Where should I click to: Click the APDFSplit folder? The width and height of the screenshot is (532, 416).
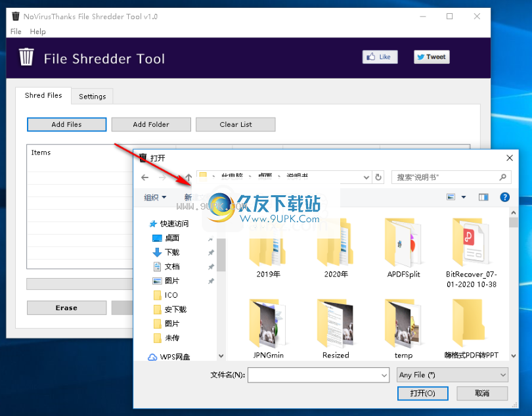click(403, 248)
